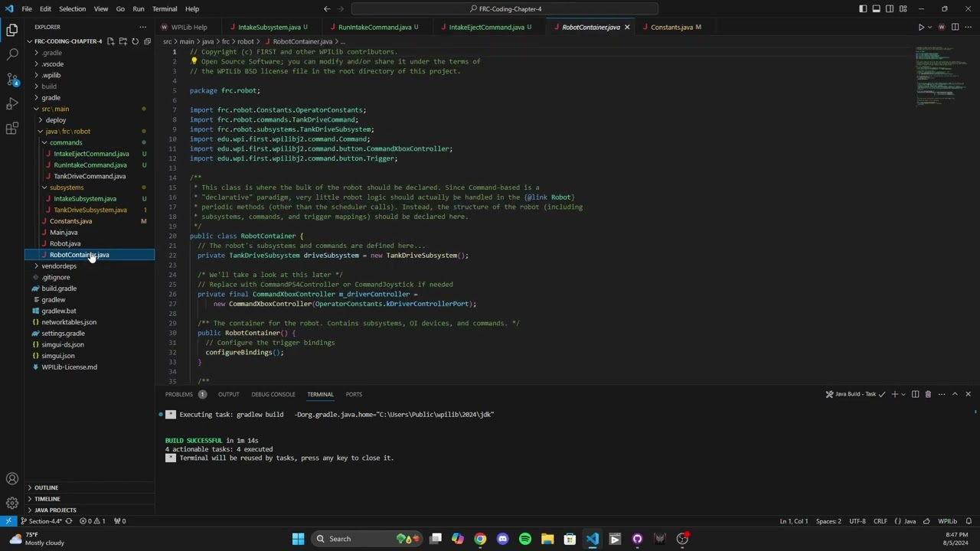Image resolution: width=980 pixels, height=551 pixels.
Task: Click the lightbulb code action icon
Action: click(x=194, y=61)
